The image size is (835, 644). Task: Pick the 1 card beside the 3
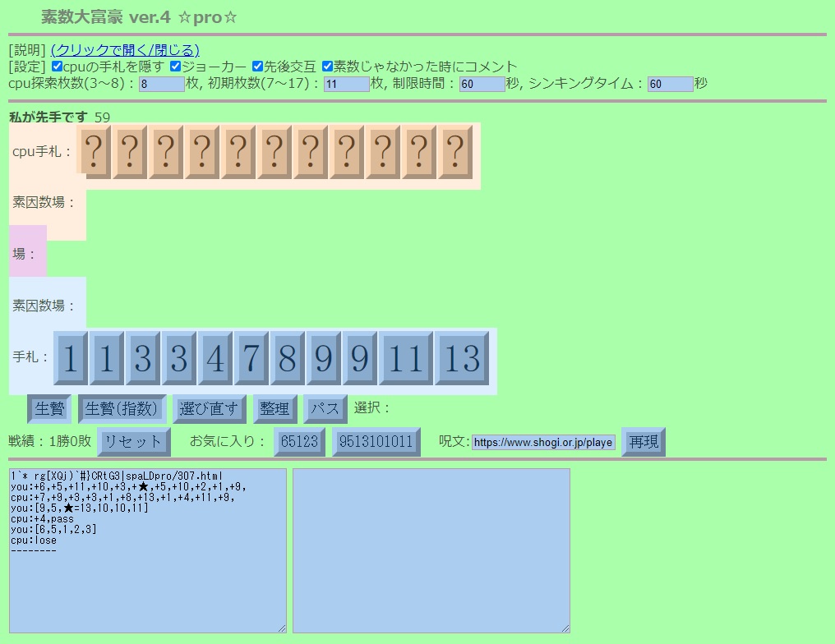coord(107,357)
